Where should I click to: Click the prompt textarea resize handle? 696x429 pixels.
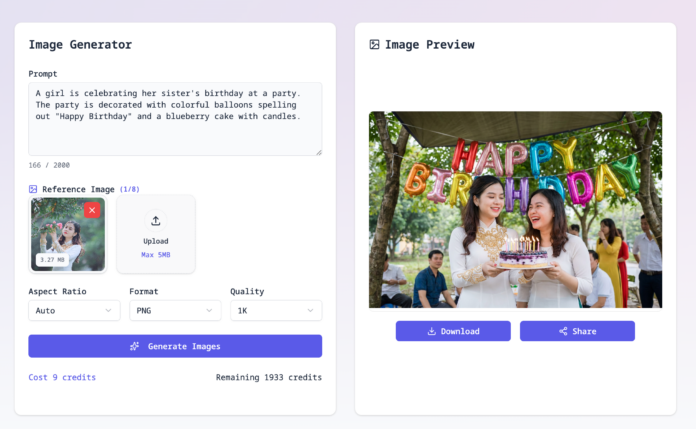[x=318, y=152]
